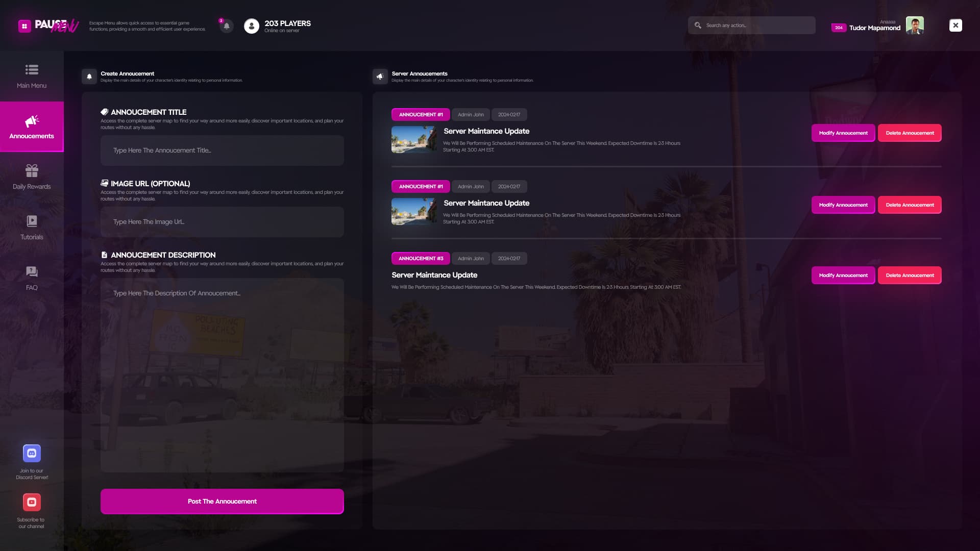
Task: Click the PAUSE New logo
Action: coord(48,26)
